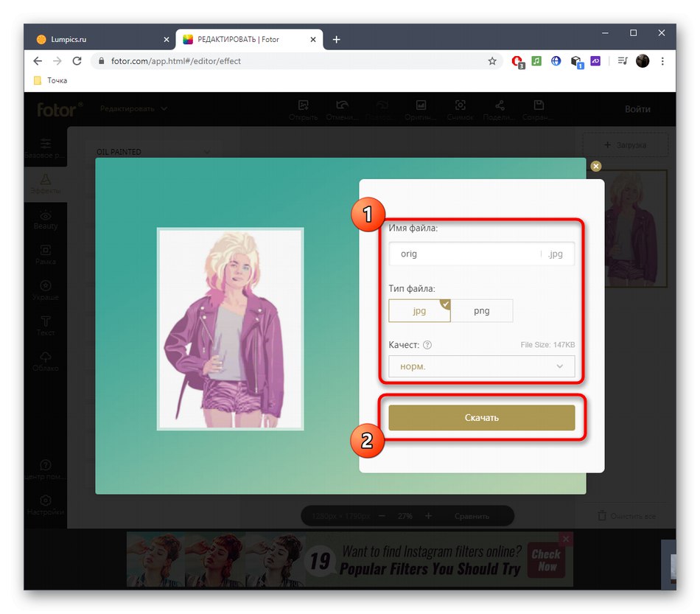Click the quality help question mark icon
The image size is (700, 614).
pyautogui.click(x=427, y=345)
